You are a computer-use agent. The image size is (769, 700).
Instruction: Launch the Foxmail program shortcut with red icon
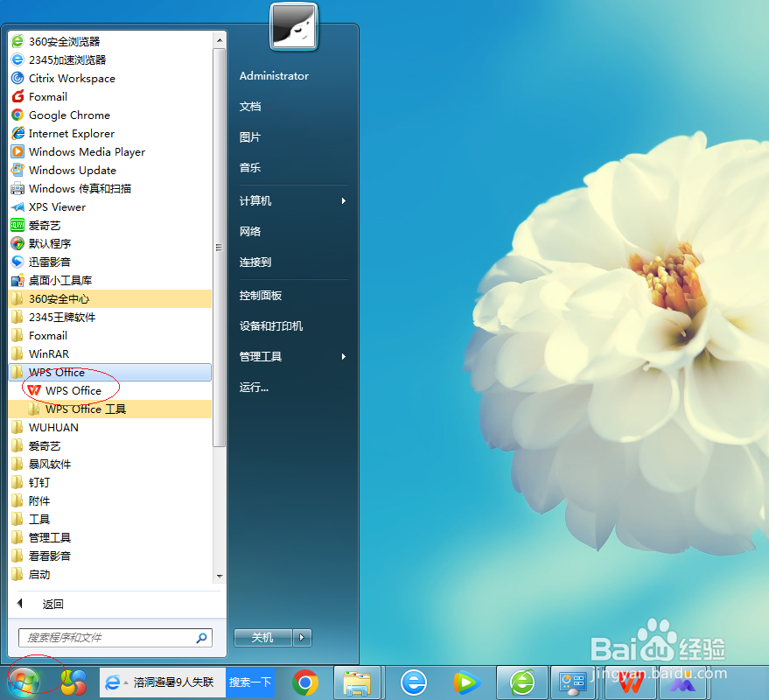pos(110,96)
